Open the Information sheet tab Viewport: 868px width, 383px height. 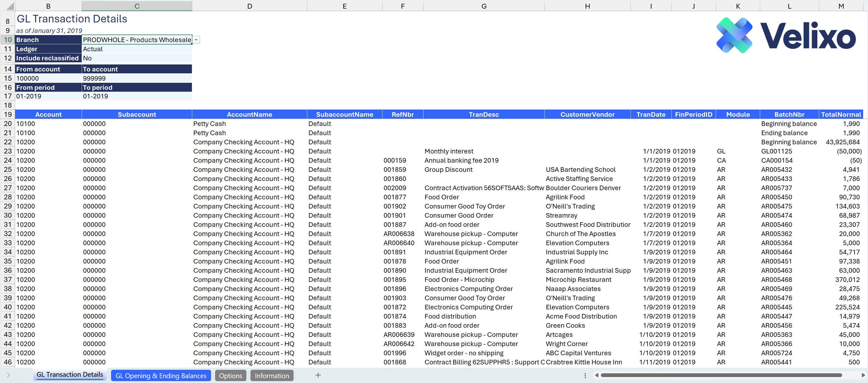coord(272,375)
